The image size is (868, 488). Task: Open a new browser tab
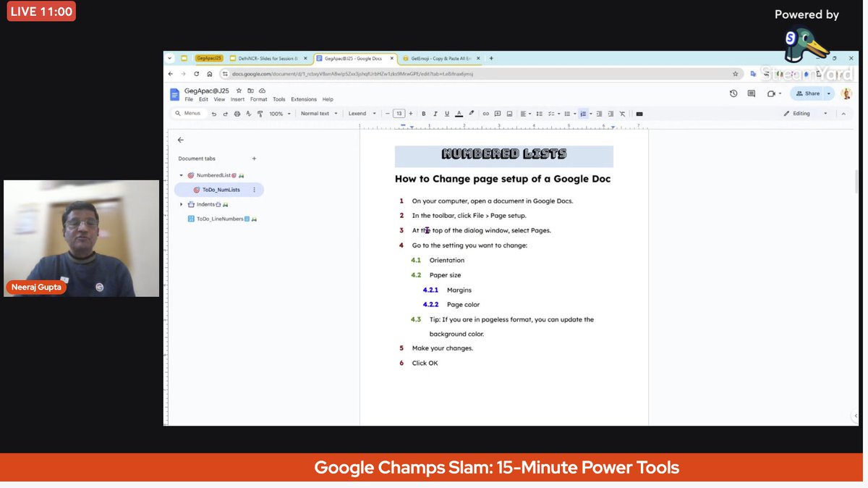[x=491, y=58]
